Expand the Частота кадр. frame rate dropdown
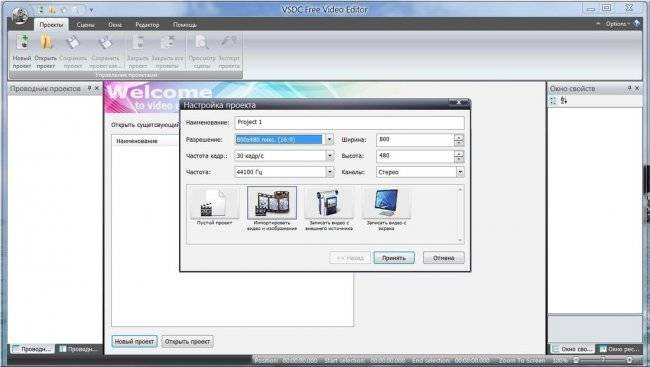This screenshot has height=367, width=650. [x=330, y=156]
